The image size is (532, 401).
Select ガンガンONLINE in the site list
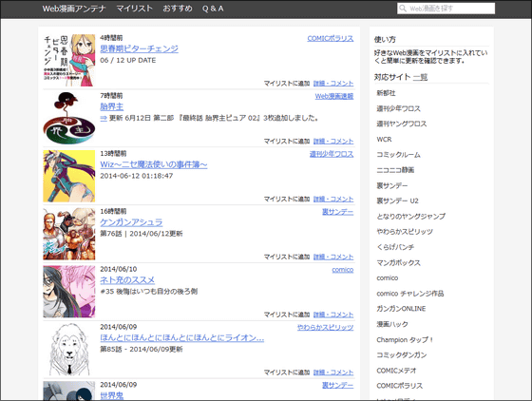[x=401, y=309]
